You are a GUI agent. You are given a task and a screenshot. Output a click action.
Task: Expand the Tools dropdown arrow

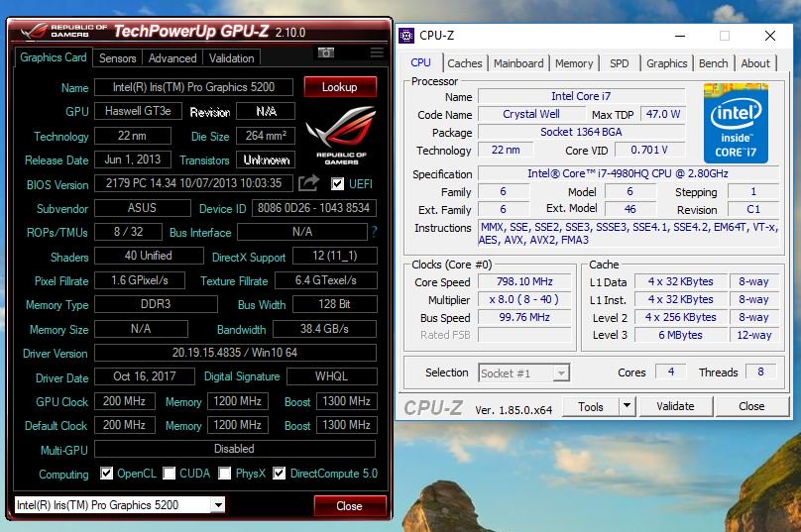627,406
